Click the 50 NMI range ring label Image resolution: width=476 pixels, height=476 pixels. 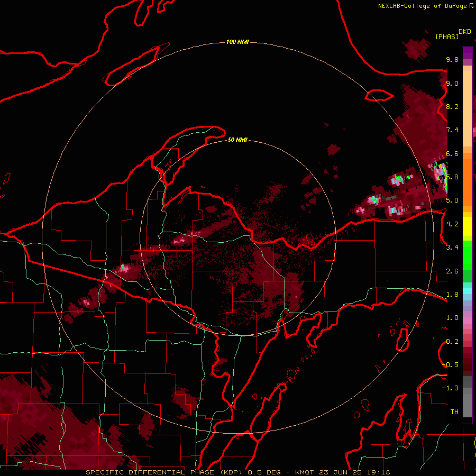pyautogui.click(x=237, y=140)
